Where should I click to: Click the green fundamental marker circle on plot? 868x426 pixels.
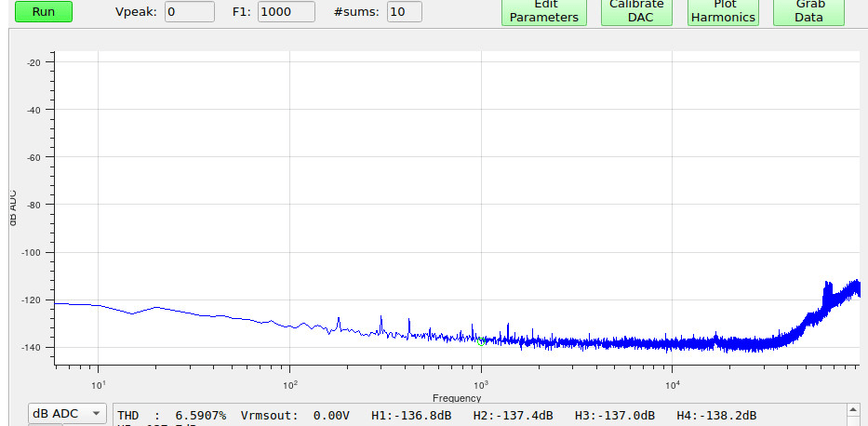click(x=481, y=342)
